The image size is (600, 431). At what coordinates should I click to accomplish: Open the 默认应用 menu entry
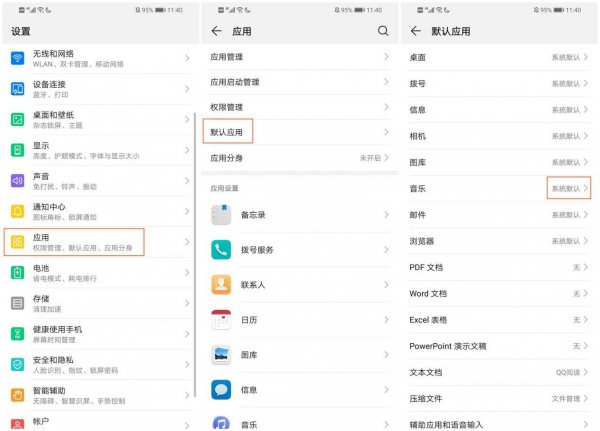coord(300,132)
